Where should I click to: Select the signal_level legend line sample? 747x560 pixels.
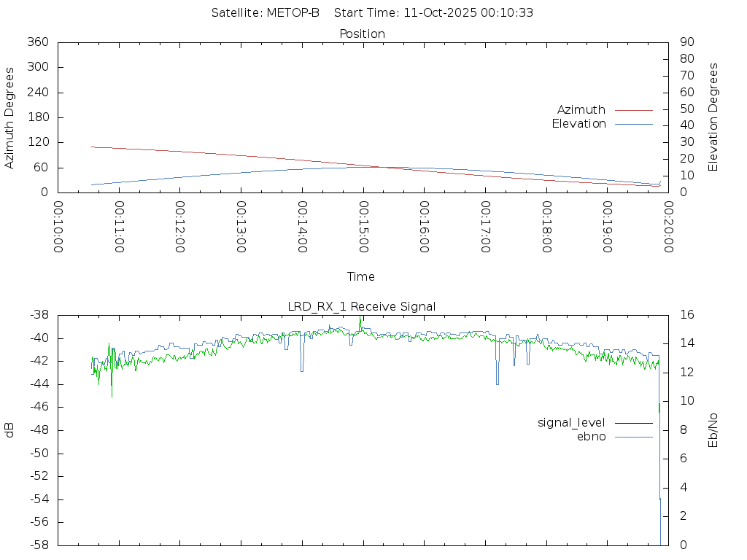tap(633, 423)
